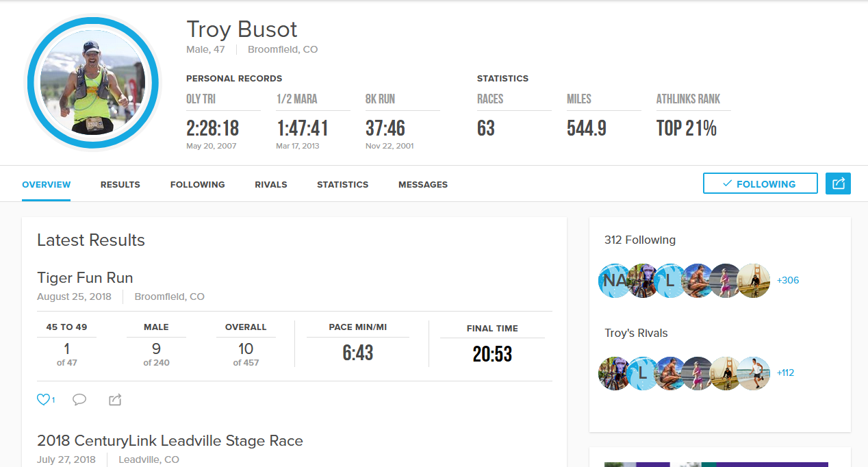Go to the Rivals tab
The height and width of the screenshot is (467, 868).
[271, 185]
